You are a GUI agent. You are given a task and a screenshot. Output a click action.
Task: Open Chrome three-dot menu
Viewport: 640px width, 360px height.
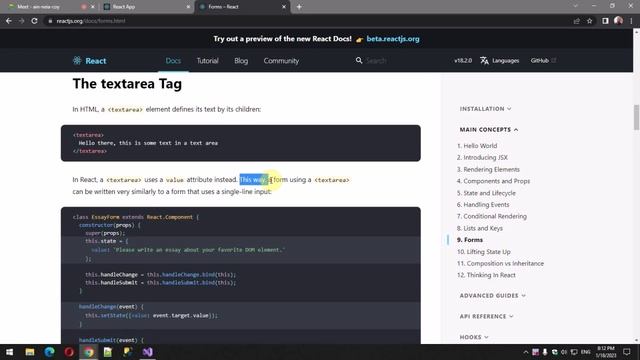pos(631,21)
